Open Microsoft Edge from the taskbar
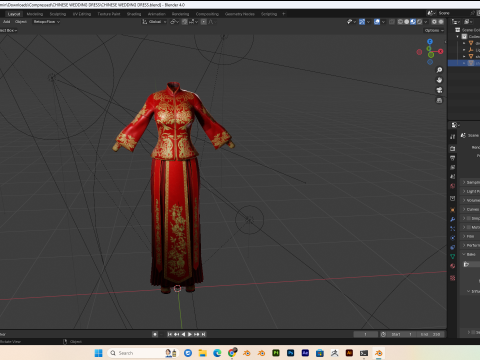Image resolution: width=480 pixels, height=360 pixels. 217,353
